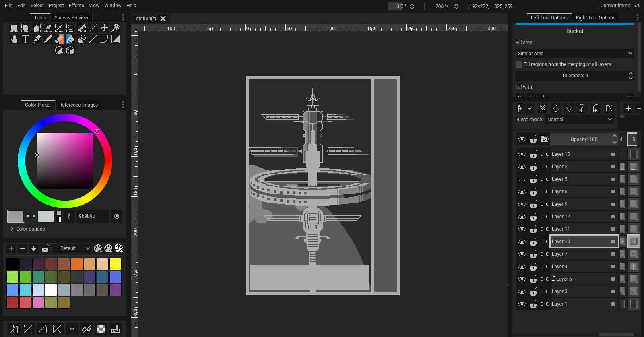Open the Fill area Similar area dropdown

pyautogui.click(x=575, y=54)
